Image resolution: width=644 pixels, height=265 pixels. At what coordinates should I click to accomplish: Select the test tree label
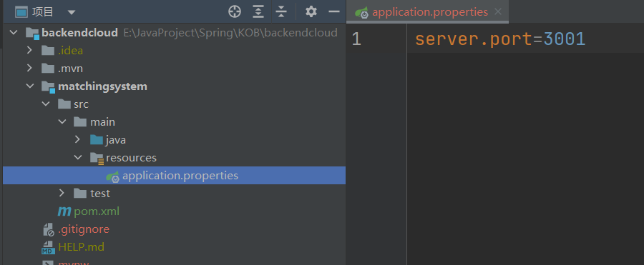(x=100, y=193)
